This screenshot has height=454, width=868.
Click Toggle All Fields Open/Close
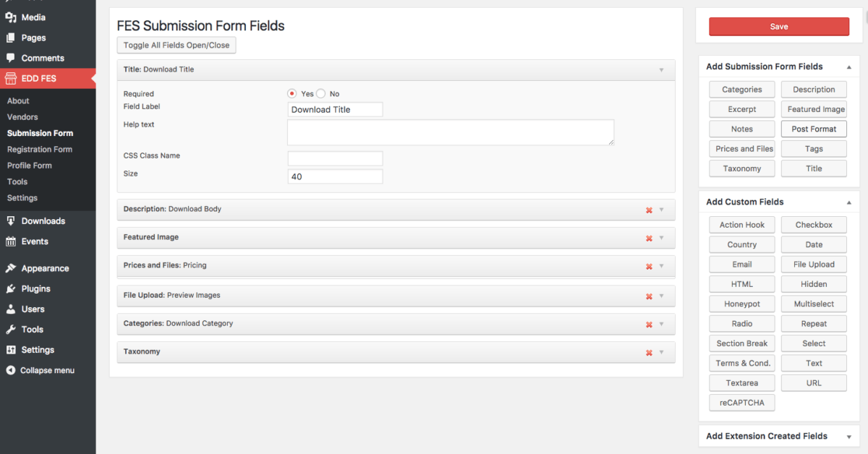[176, 45]
